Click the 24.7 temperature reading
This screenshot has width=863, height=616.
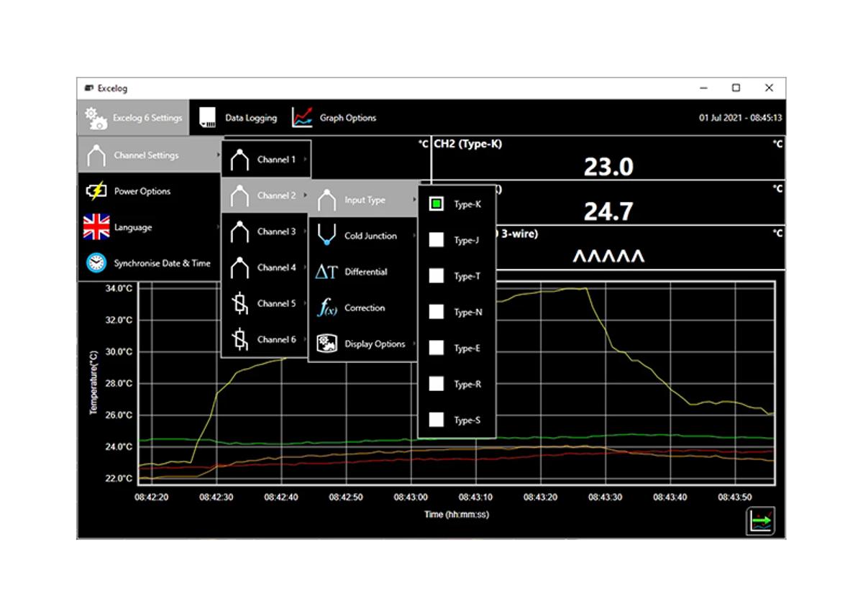coord(608,211)
